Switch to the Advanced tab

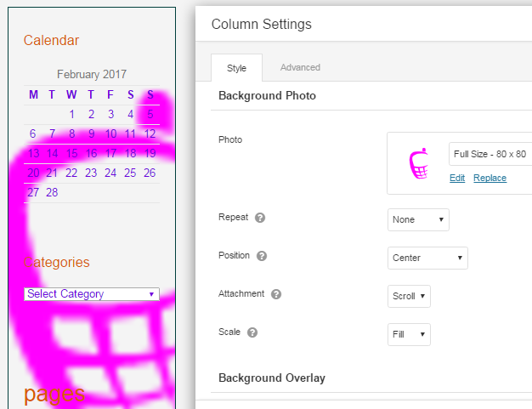pyautogui.click(x=300, y=67)
